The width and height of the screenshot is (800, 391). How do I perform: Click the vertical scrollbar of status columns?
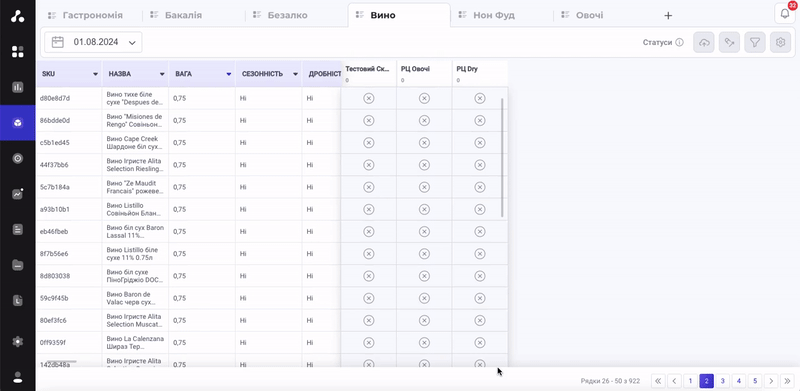(x=503, y=158)
